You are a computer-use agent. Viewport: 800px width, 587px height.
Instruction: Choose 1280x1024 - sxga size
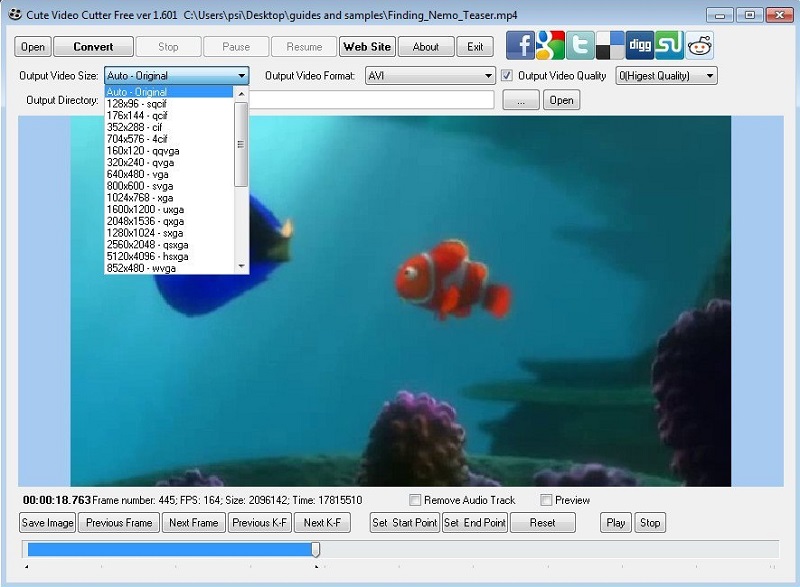[169, 233]
